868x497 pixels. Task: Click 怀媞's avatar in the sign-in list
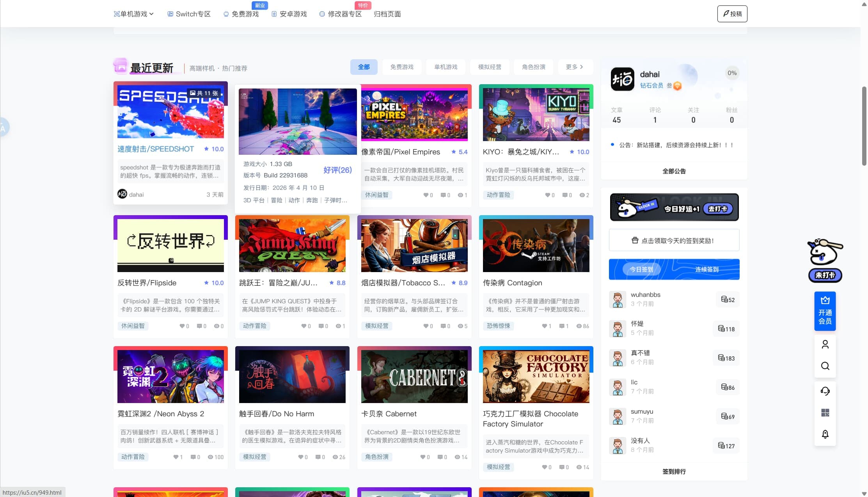click(618, 329)
